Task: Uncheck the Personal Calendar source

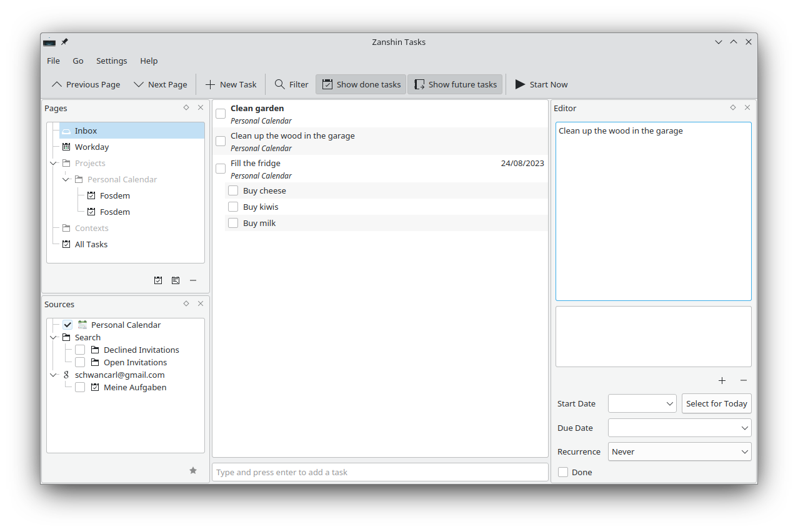Action: 67,325
